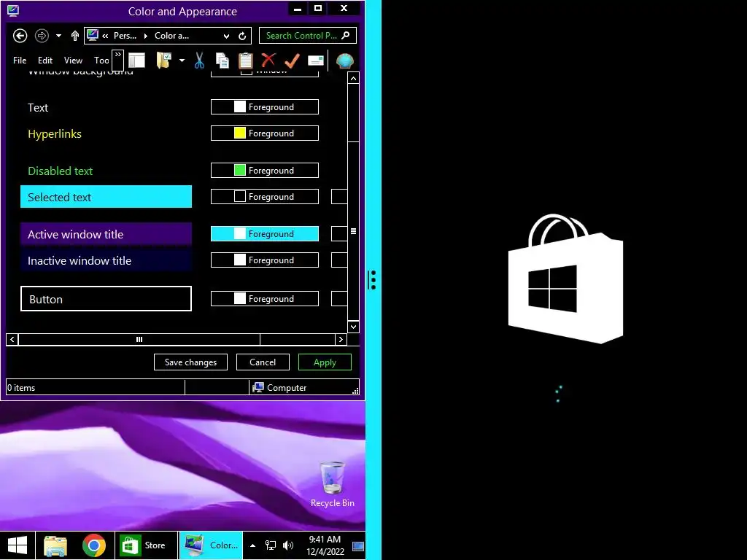Click the Button preview sample
Viewport: 747px width, 560px height.
point(106,298)
